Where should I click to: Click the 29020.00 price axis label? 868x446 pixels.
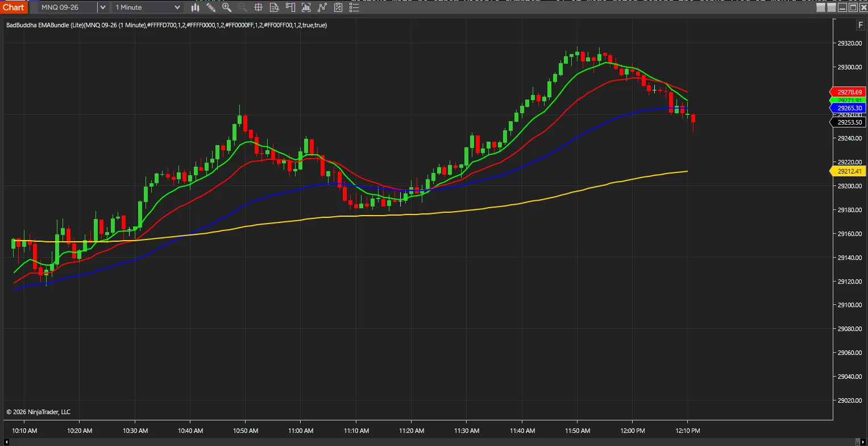click(850, 400)
